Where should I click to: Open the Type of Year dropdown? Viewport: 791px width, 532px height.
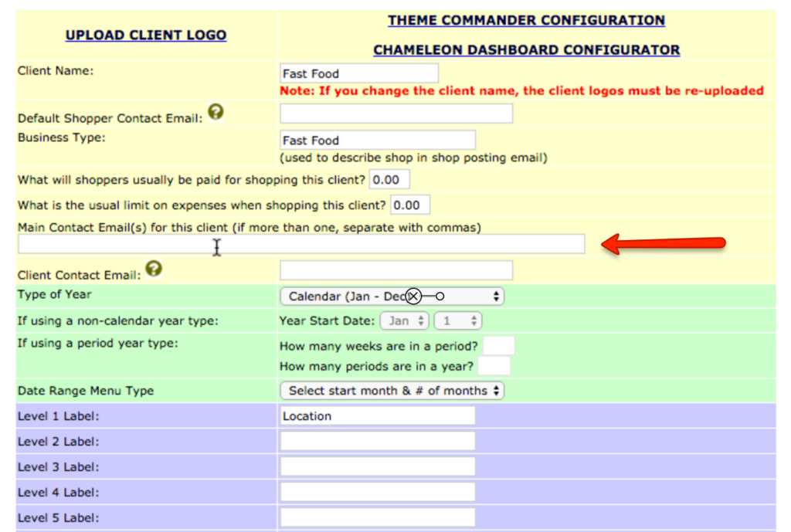[392, 296]
